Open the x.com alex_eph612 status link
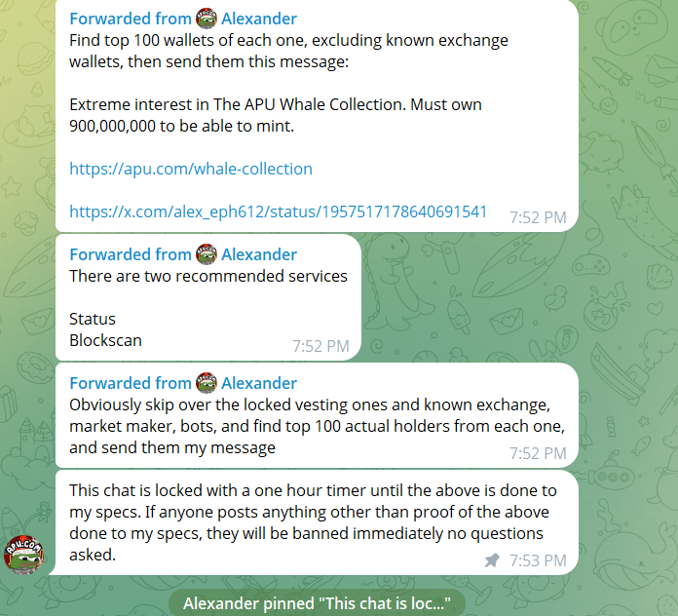The image size is (678, 616). click(278, 212)
